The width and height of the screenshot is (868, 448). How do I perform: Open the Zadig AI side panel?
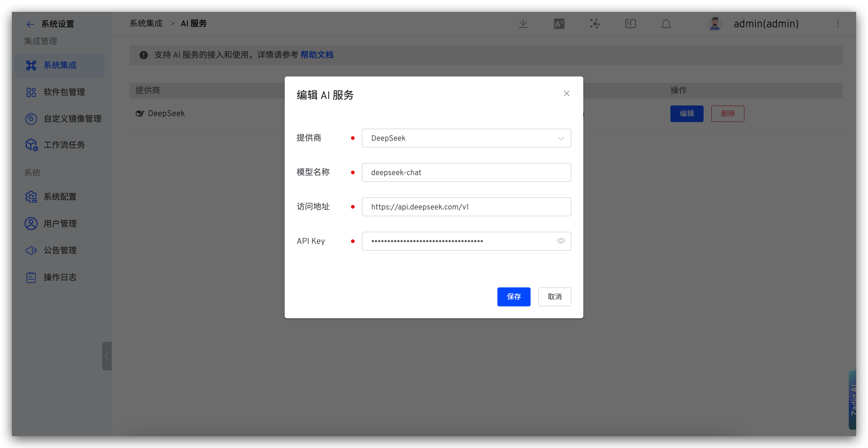853,399
